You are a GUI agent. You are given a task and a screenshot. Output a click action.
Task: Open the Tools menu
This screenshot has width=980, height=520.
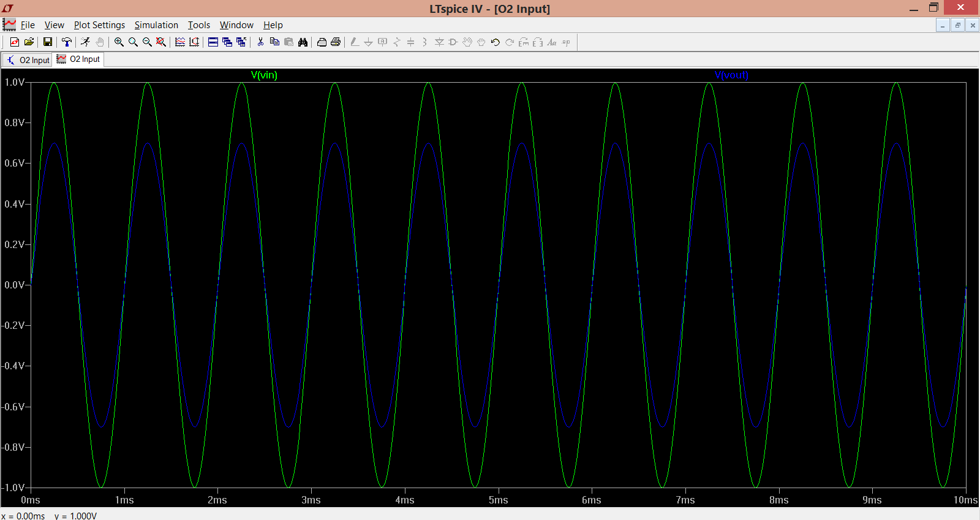(x=198, y=25)
